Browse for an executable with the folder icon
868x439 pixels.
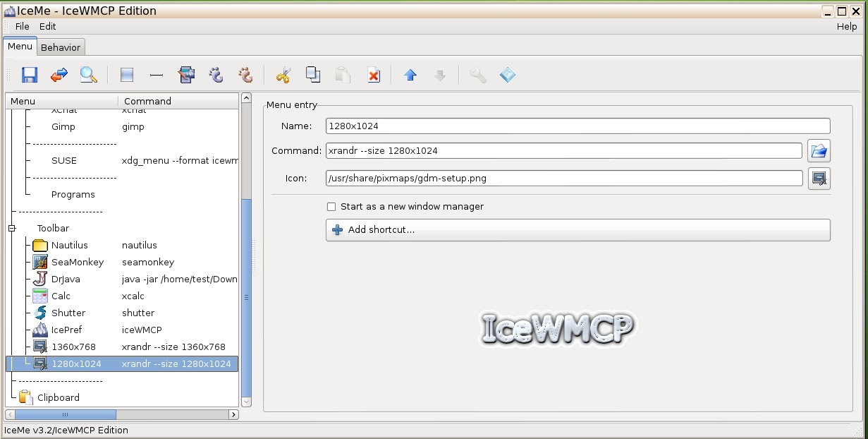(x=819, y=150)
